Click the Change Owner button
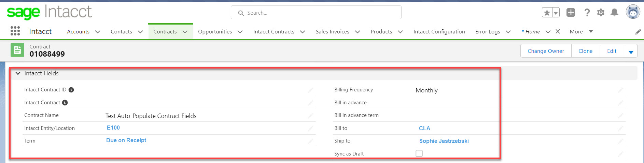The width and height of the screenshot is (644, 163). tap(545, 51)
